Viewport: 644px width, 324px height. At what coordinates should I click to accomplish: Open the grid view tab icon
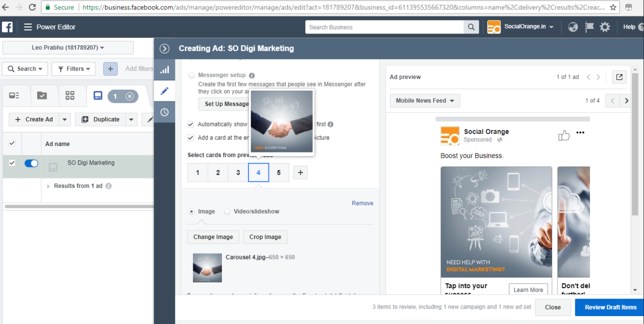tap(70, 95)
